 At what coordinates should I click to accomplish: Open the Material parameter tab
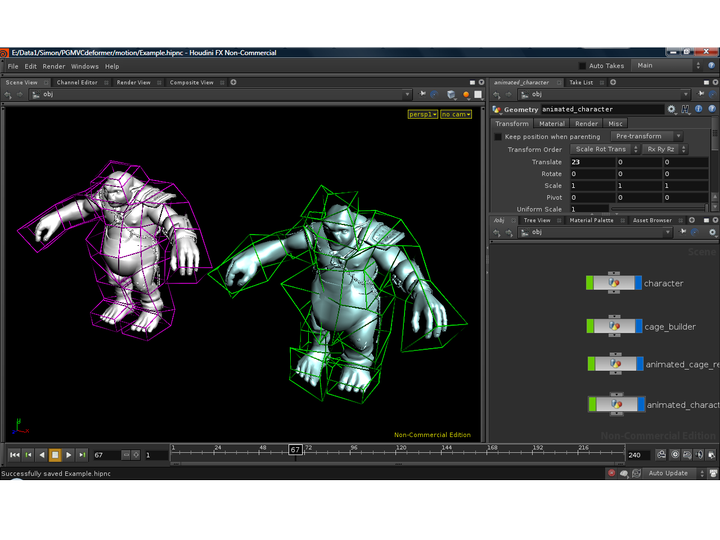(x=551, y=124)
